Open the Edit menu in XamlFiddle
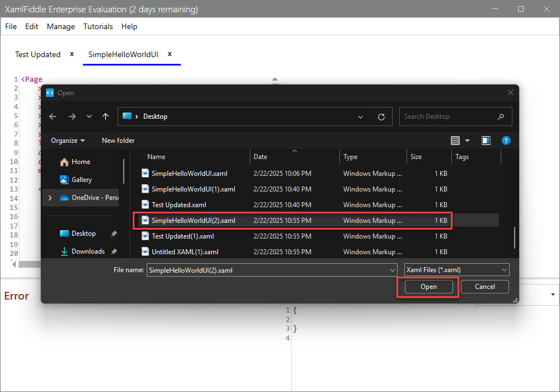Image resolution: width=560 pixels, height=392 pixels. 31,26
